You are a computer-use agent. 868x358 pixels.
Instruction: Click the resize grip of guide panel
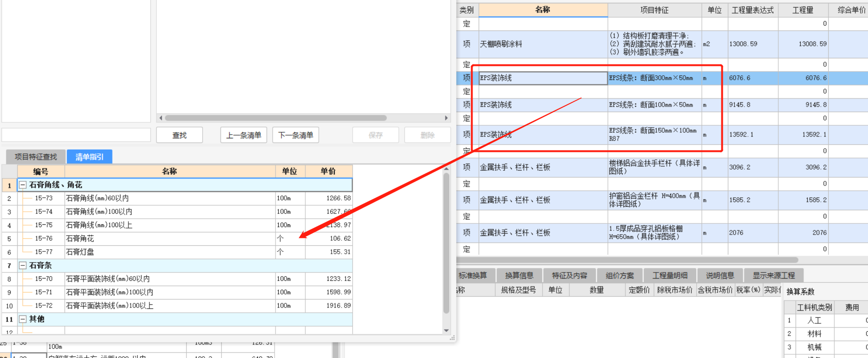(452, 338)
